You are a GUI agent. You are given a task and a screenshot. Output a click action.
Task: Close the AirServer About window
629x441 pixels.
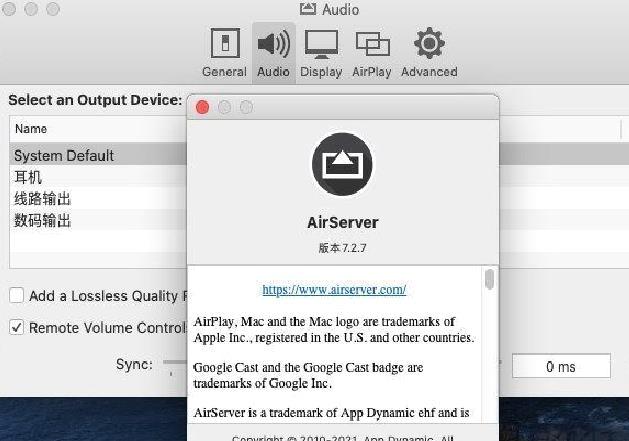click(203, 107)
